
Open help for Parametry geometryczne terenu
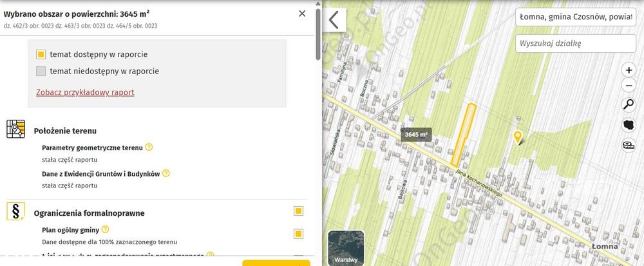pos(149,147)
